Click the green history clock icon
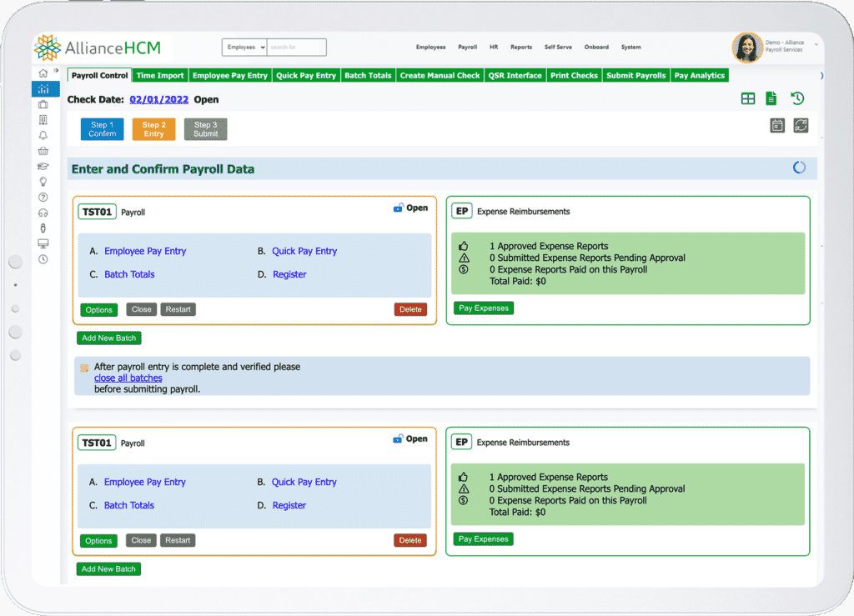The image size is (854, 616). pos(797,99)
